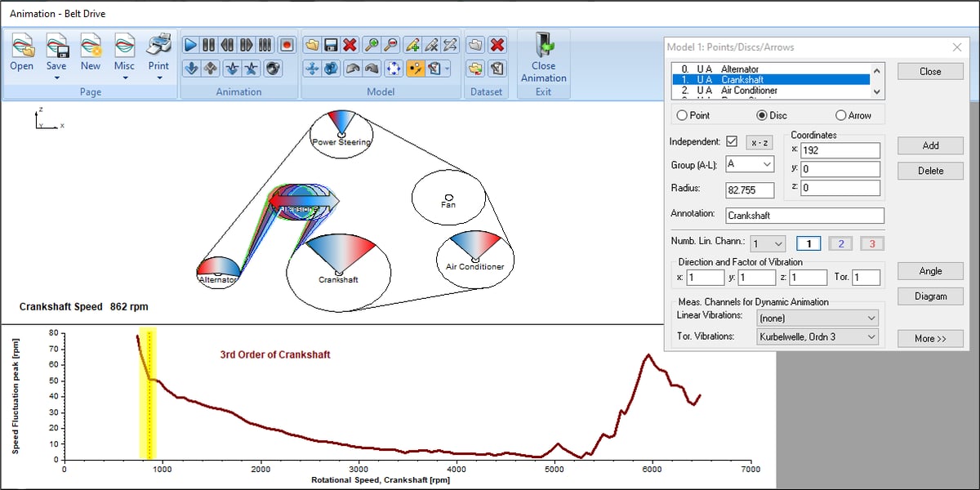The image size is (980, 490).
Task: Select the four-arrow move model icon
Action: (x=314, y=69)
